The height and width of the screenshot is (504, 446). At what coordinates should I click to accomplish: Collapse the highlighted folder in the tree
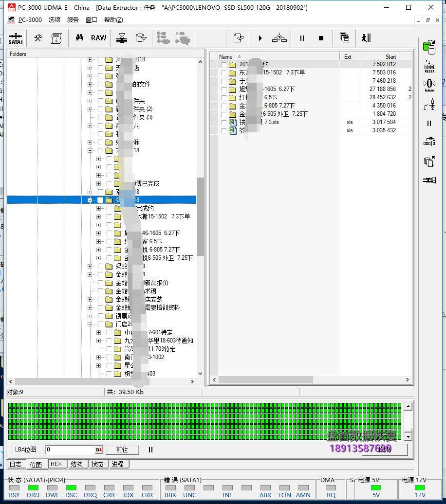click(90, 200)
